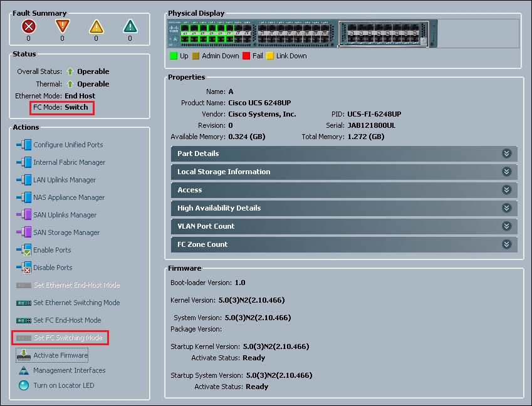Screen dimensions: 532x406
Task: Click the Activate Firmware download icon
Action: point(24,355)
